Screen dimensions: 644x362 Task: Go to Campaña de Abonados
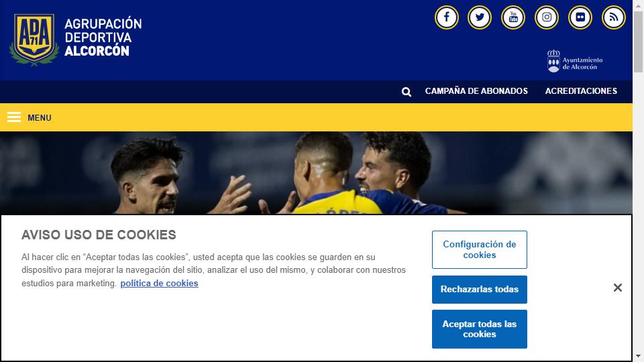476,91
